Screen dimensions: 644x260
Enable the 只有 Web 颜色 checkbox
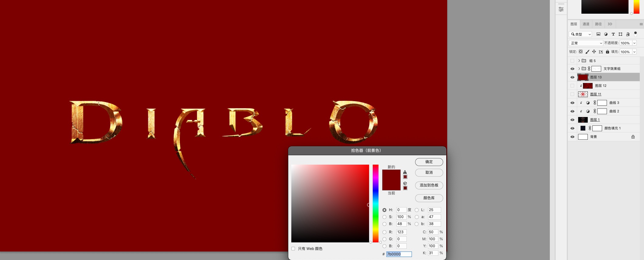coord(293,248)
